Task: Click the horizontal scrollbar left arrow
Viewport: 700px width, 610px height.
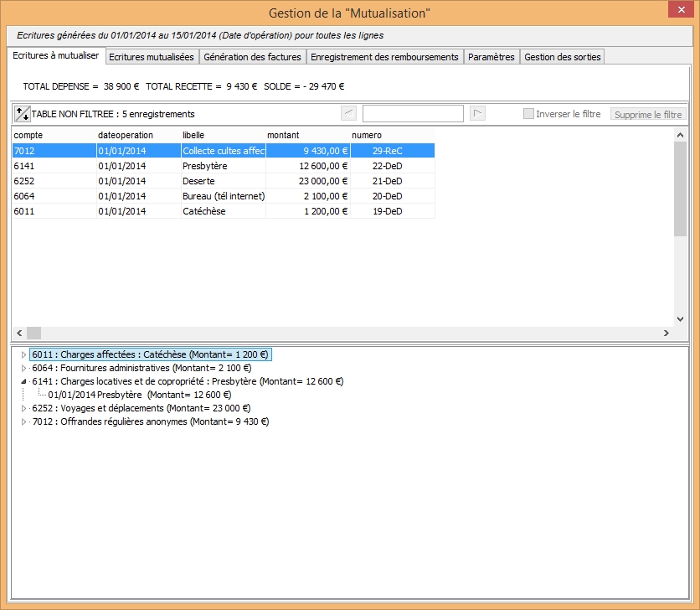Action: (x=18, y=333)
